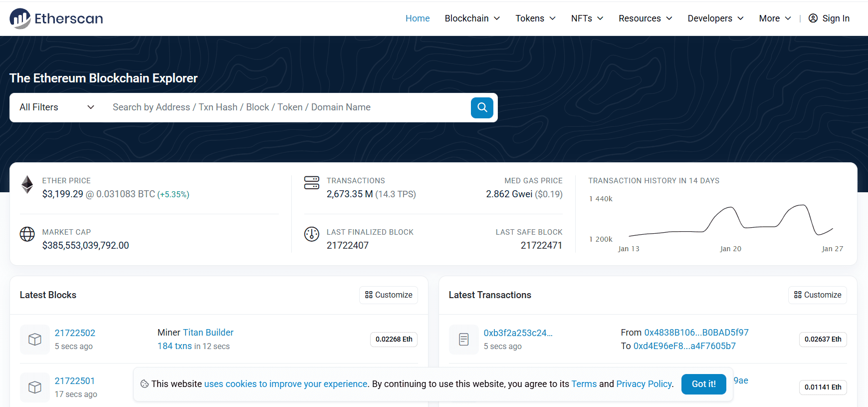Open block 21722502
This screenshot has width=868, height=407.
[x=75, y=333]
